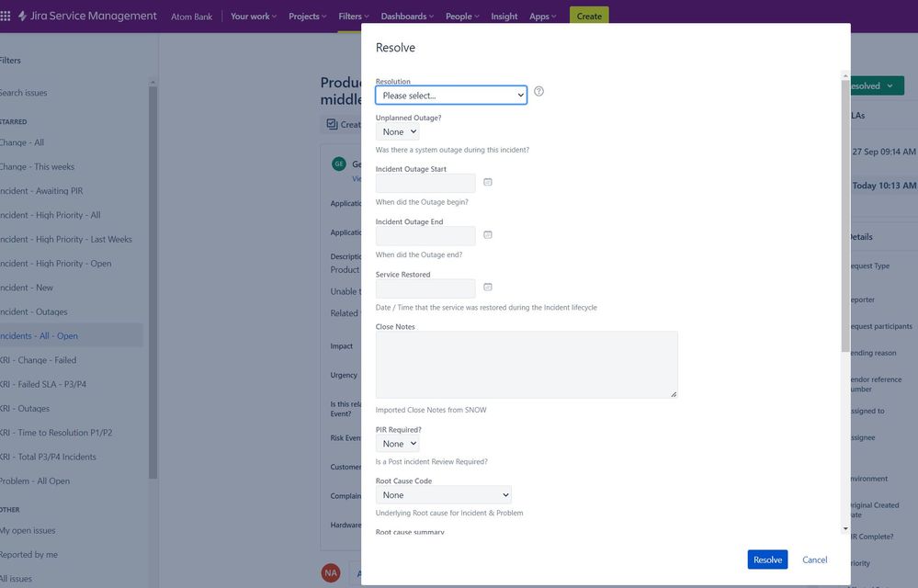Click the Create button

point(589,16)
